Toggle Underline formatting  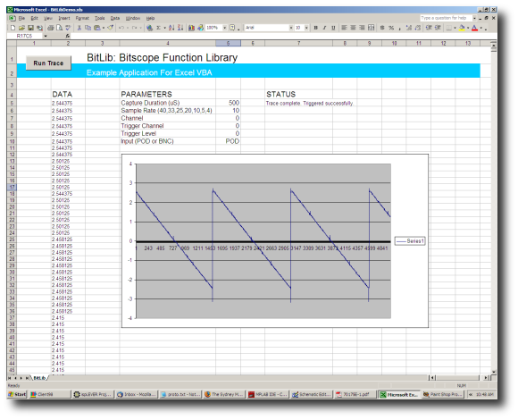point(333,28)
